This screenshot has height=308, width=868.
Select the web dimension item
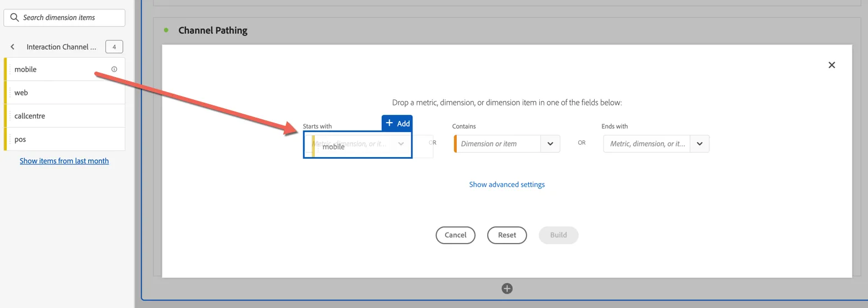pyautogui.click(x=64, y=93)
